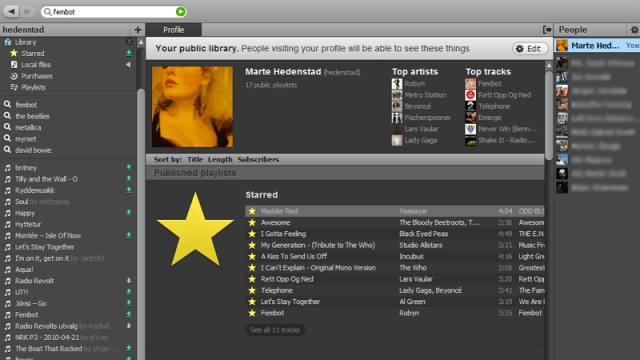
Task: Toggle offline sync for UT!! playlist
Action: 129,292
